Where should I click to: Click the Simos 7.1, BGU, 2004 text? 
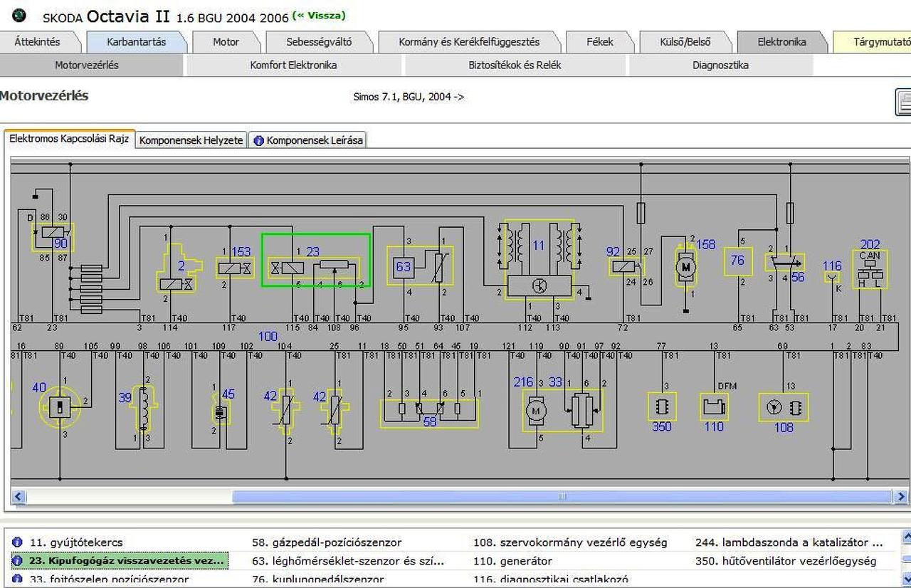click(x=409, y=97)
